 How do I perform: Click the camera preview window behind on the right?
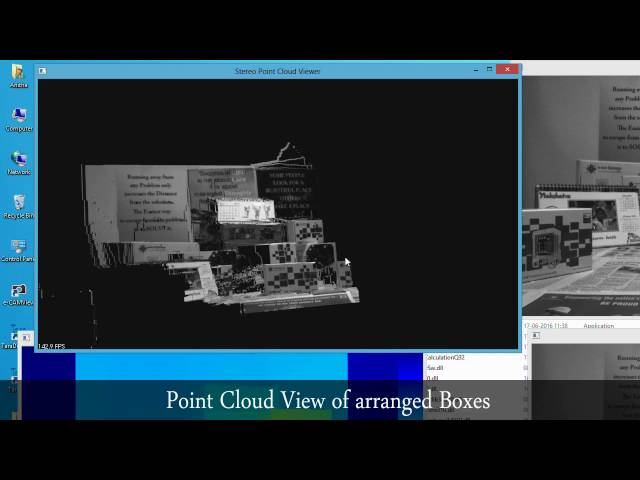tap(581, 196)
